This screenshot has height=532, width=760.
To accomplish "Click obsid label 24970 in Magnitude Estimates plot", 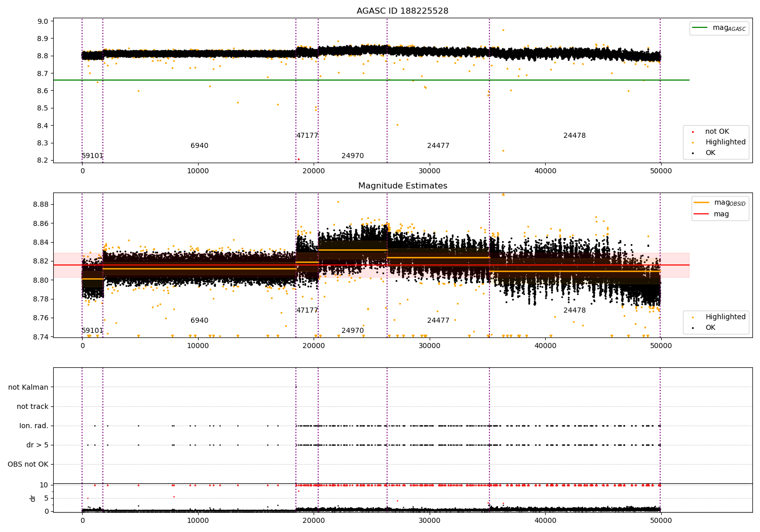I will click(353, 331).
